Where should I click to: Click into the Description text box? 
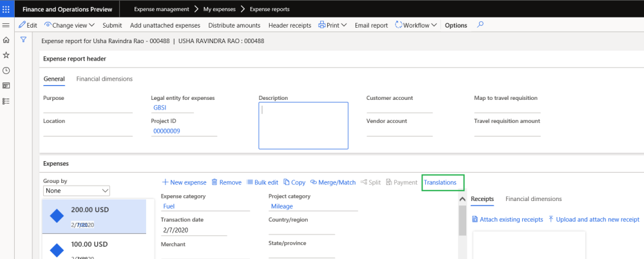303,125
